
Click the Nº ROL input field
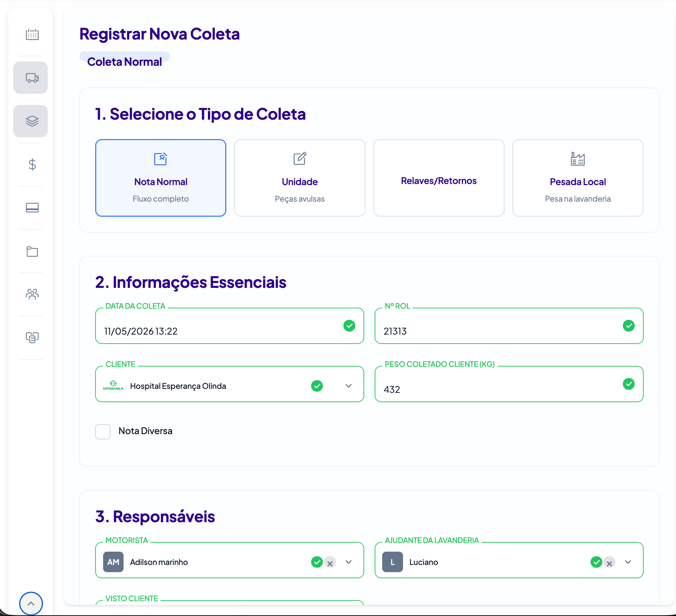click(x=509, y=326)
